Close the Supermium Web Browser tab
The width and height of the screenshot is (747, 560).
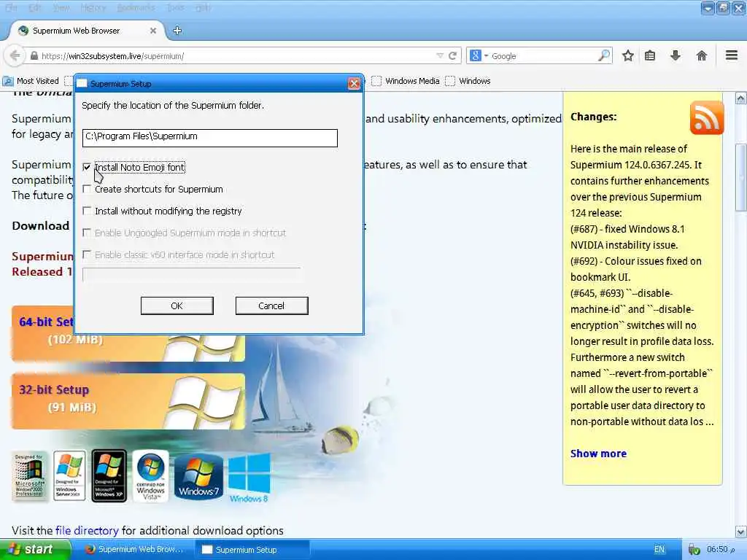coord(153,31)
